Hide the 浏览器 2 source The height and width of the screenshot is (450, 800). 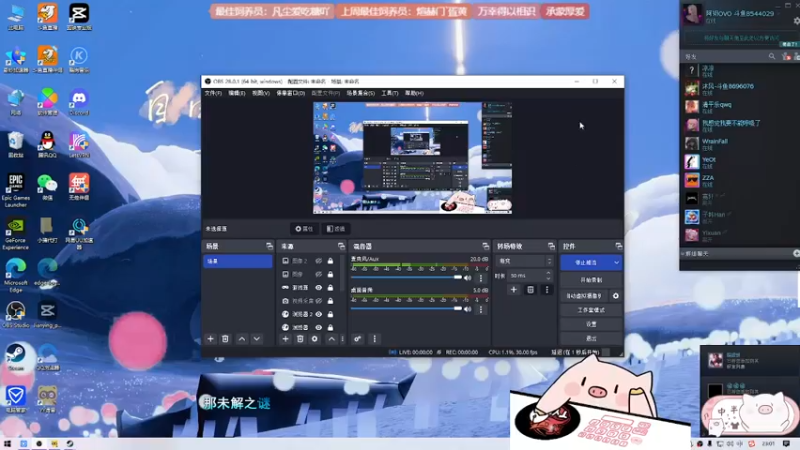tap(318, 314)
